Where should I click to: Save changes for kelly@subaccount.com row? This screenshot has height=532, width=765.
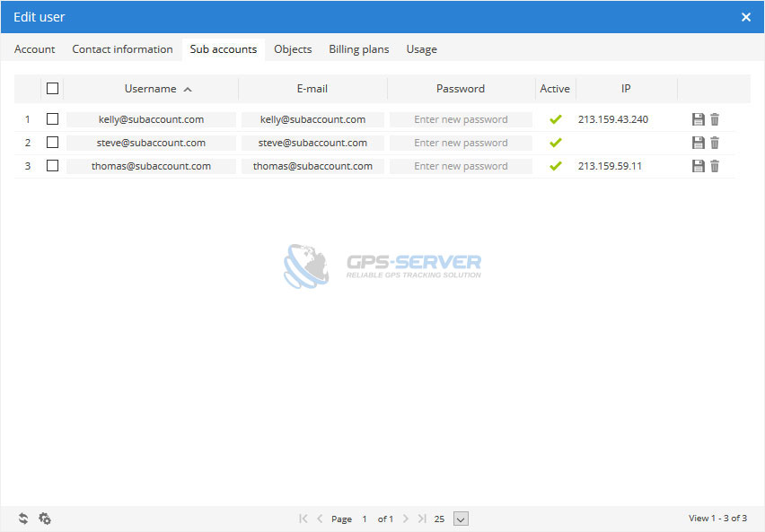(x=698, y=119)
